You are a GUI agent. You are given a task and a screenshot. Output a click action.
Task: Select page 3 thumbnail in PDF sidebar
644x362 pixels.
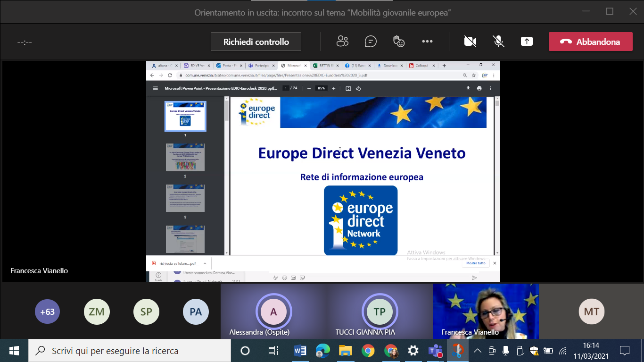click(x=185, y=198)
